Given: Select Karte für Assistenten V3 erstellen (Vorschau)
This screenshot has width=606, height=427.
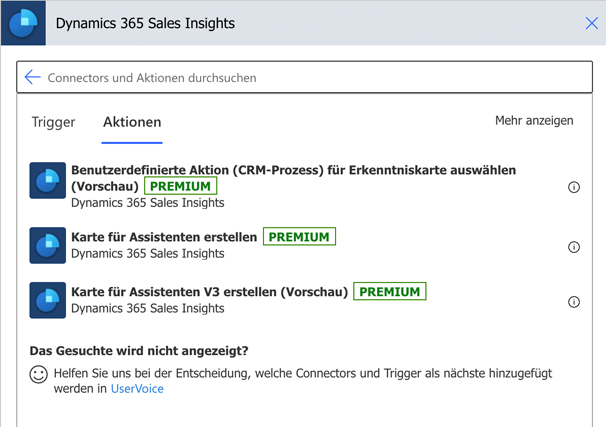Looking at the screenshot, I should (209, 292).
